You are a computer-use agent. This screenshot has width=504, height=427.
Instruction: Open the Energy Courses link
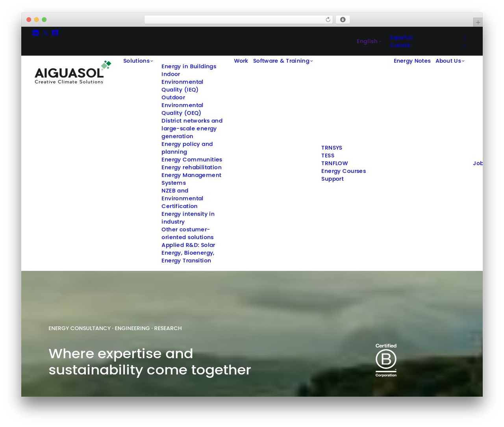pos(343,171)
